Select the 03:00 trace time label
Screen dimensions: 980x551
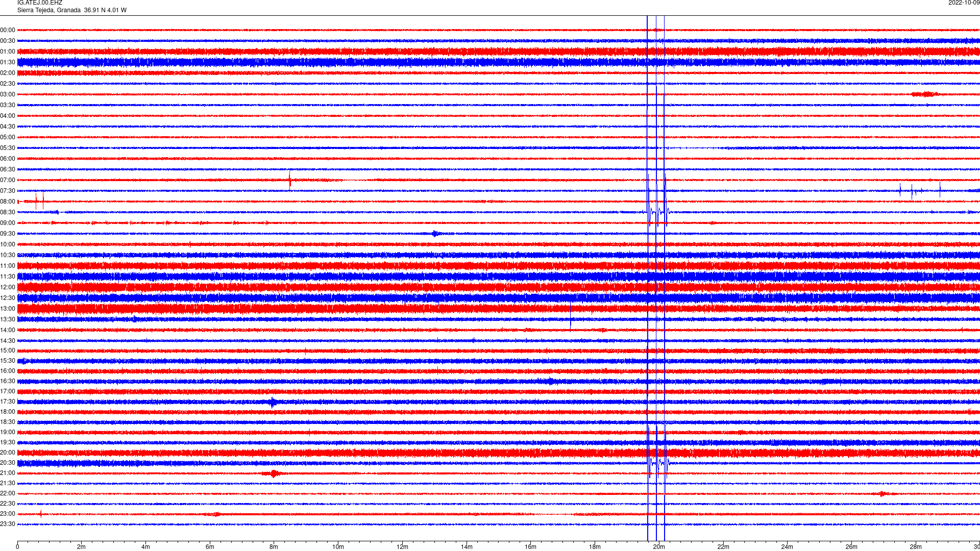coord(8,94)
